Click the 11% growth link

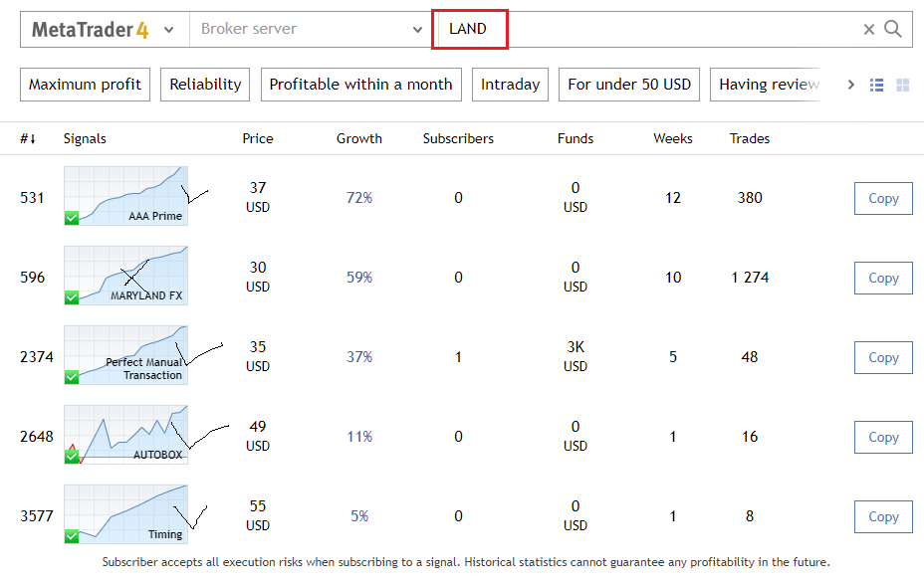tap(359, 437)
